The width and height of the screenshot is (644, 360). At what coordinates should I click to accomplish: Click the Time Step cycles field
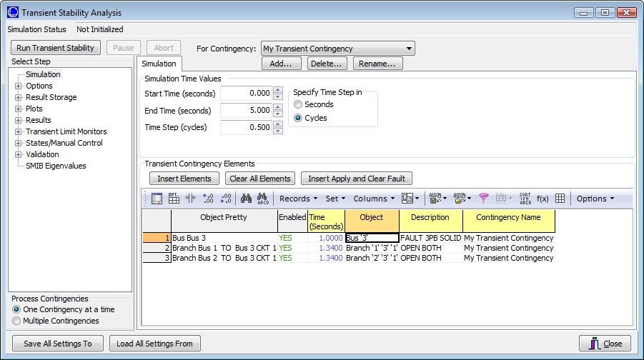(x=246, y=127)
